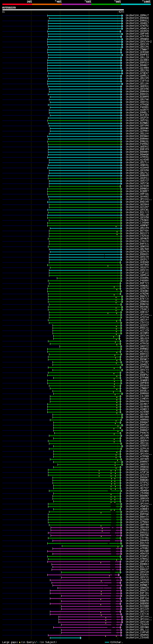Click label UniRef100_Q9FVH5

(137, 34)
